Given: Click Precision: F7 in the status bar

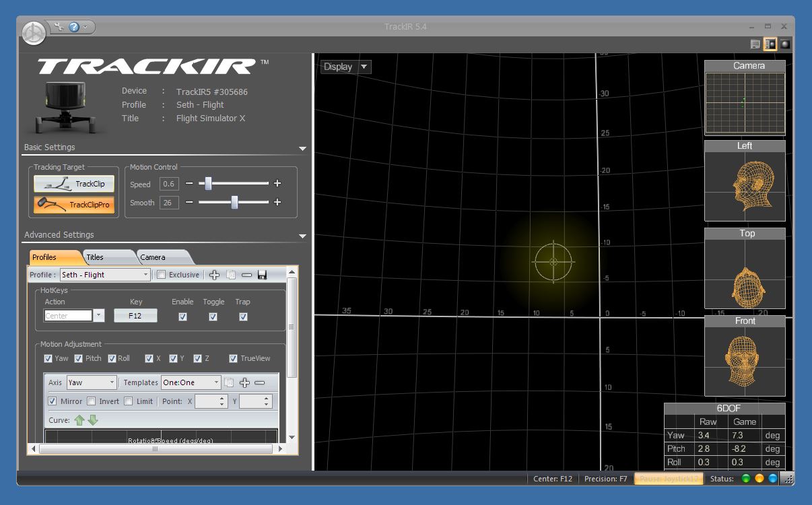Looking at the screenshot, I should pos(605,479).
